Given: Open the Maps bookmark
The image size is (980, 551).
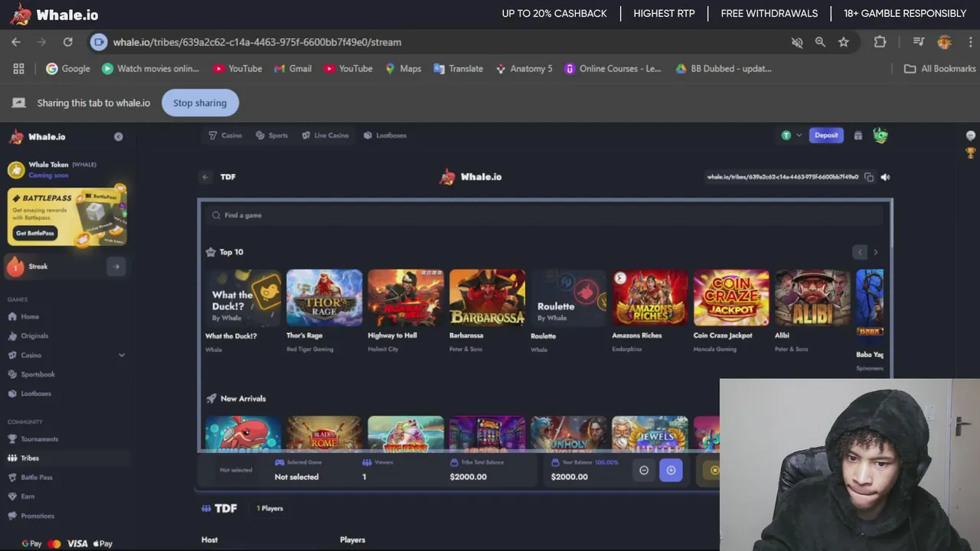Looking at the screenshot, I should 403,68.
